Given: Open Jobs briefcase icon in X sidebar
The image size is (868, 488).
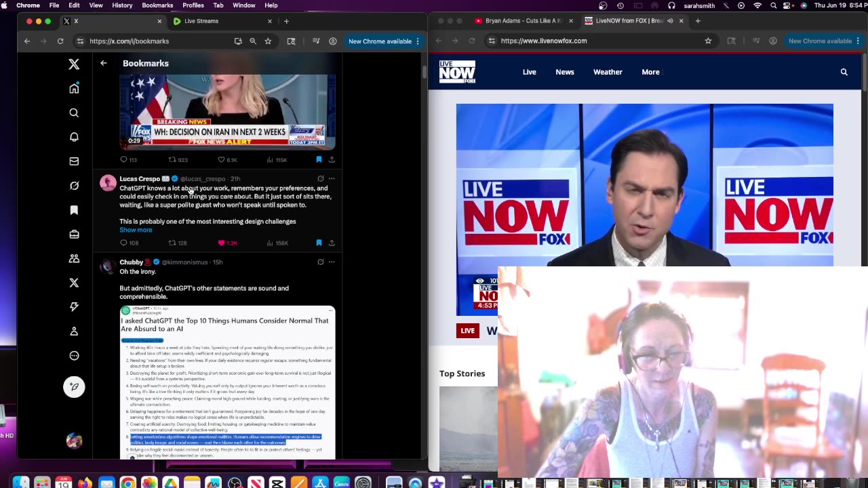Looking at the screenshot, I should (x=74, y=235).
